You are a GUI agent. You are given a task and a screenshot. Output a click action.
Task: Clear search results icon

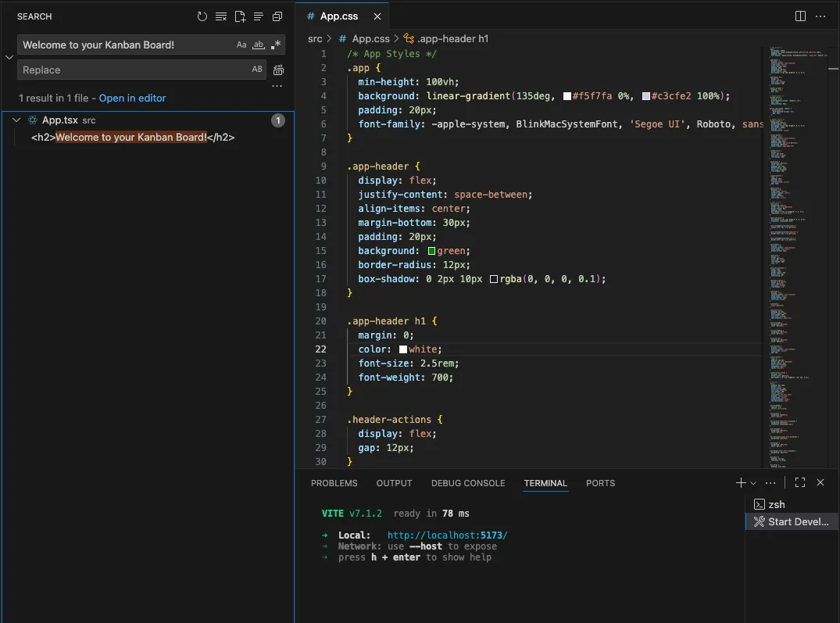pyautogui.click(x=220, y=16)
